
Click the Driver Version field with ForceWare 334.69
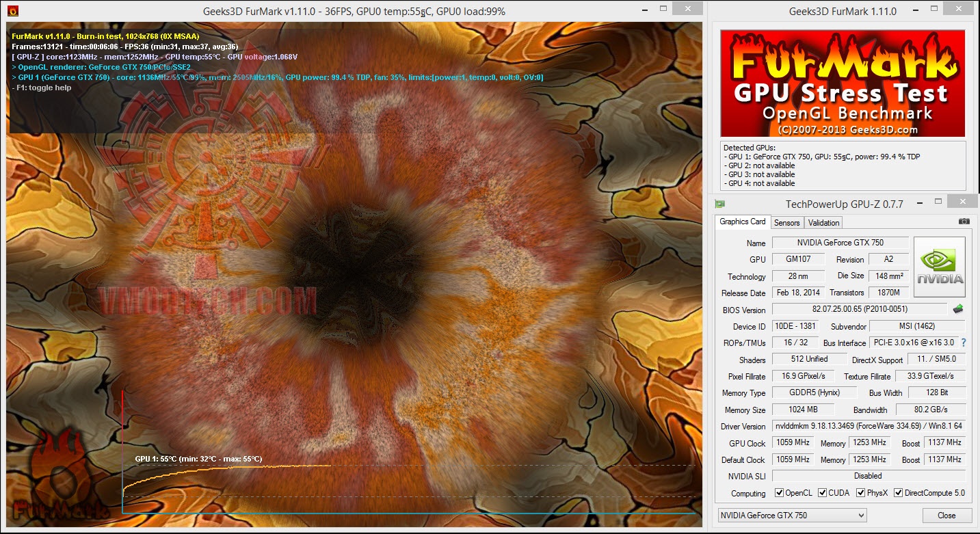coord(869,426)
